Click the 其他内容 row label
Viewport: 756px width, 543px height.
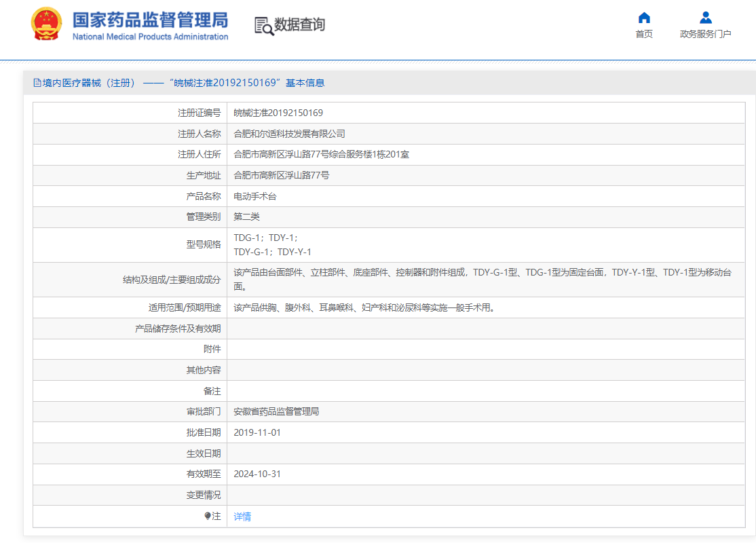point(204,370)
